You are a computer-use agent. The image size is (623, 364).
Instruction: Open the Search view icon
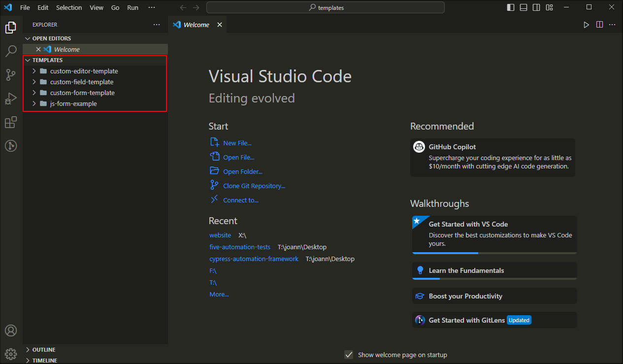click(11, 51)
